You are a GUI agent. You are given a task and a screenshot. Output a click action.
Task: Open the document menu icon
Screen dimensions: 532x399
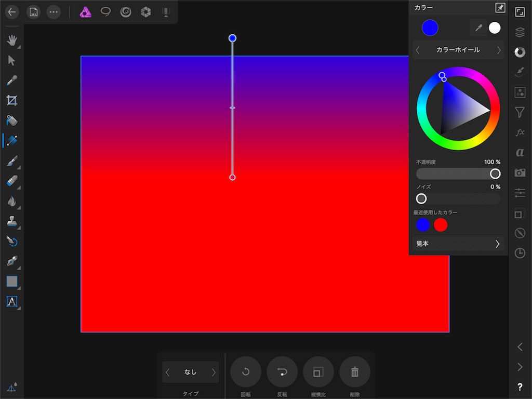tap(33, 12)
